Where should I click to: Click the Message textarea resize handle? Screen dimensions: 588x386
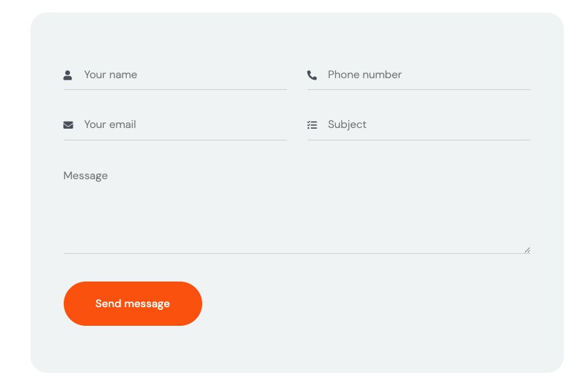[527, 250]
